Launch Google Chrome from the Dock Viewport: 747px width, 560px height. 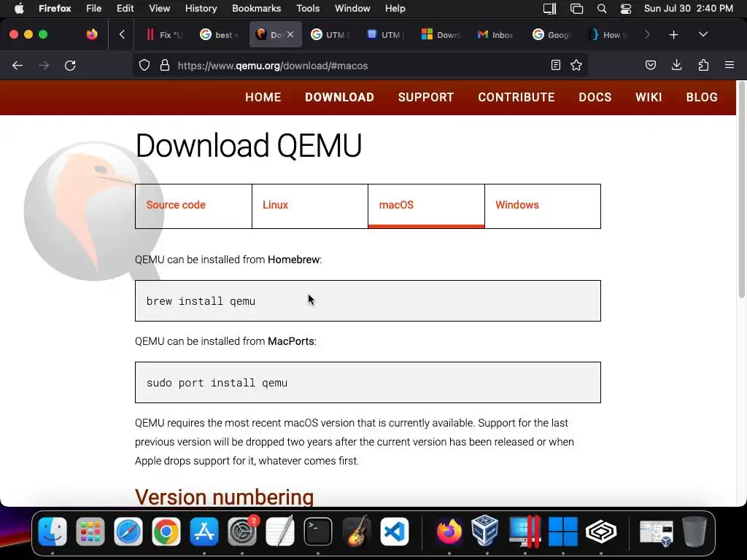click(x=166, y=532)
